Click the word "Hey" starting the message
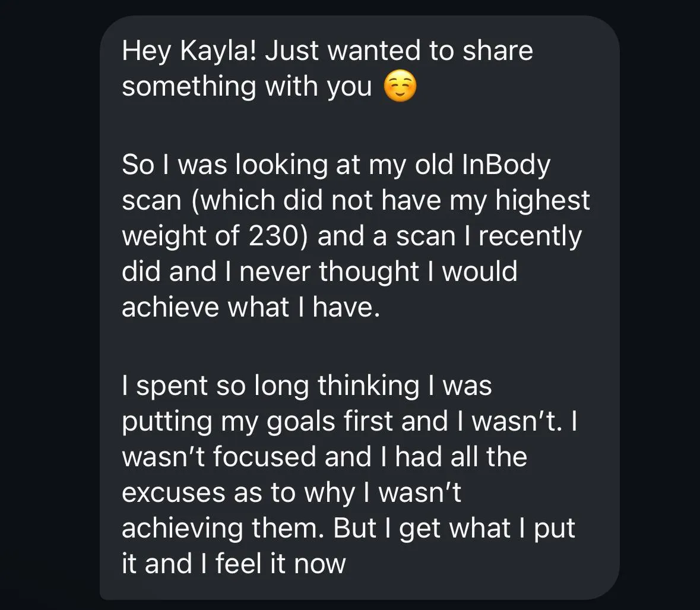Image resolution: width=700 pixels, height=610 pixels. point(147,50)
